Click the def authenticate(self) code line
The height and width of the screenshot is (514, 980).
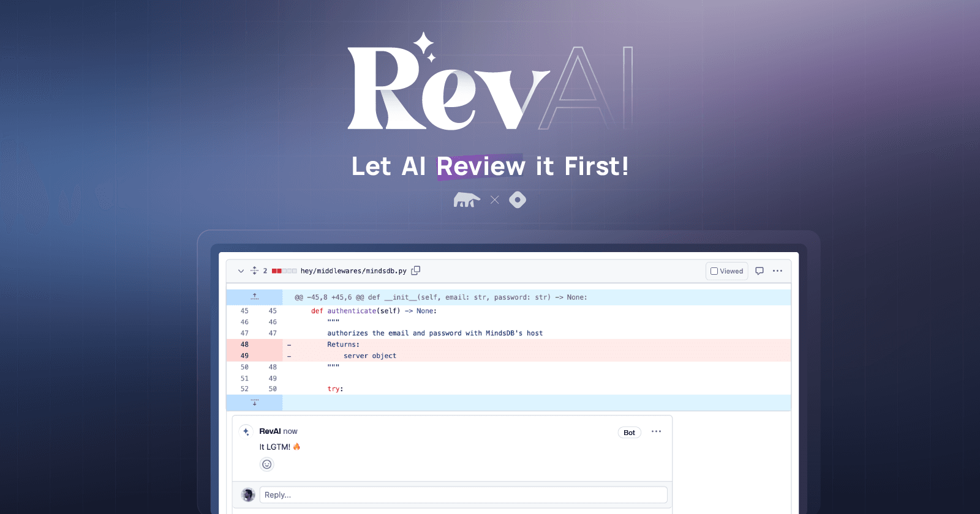374,311
